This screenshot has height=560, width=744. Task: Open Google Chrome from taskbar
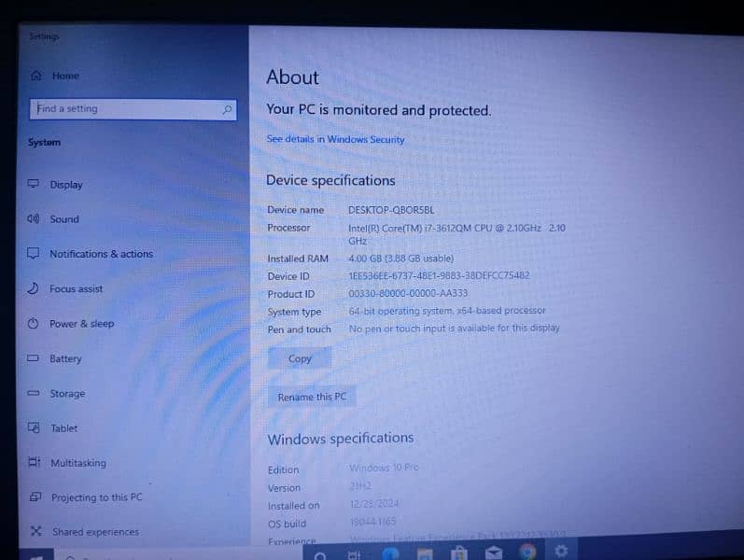(x=527, y=552)
